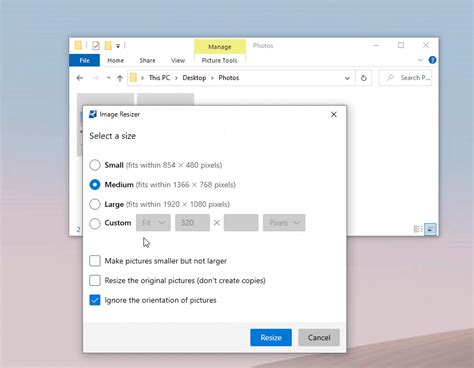Viewport: 474px width, 368px height.
Task: Enable Make pictures smaller but not larger
Action: [x=95, y=261]
